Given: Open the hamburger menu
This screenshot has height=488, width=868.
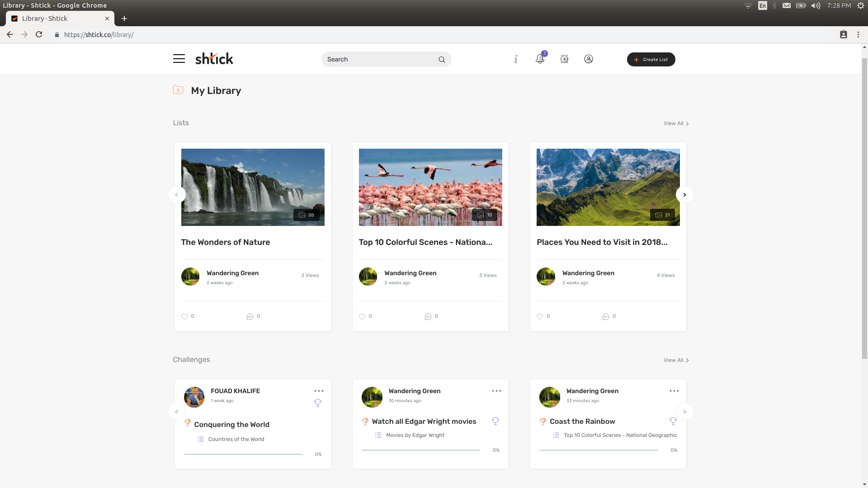Looking at the screenshot, I should coord(179,59).
